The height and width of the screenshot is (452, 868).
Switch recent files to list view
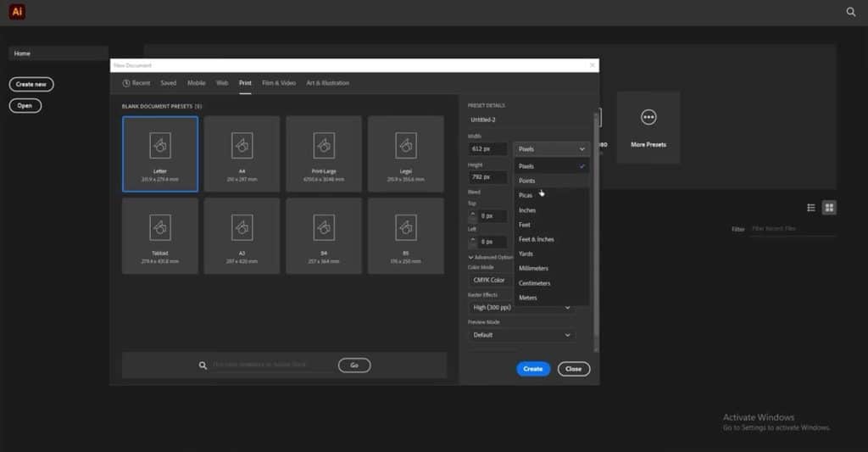click(x=811, y=208)
